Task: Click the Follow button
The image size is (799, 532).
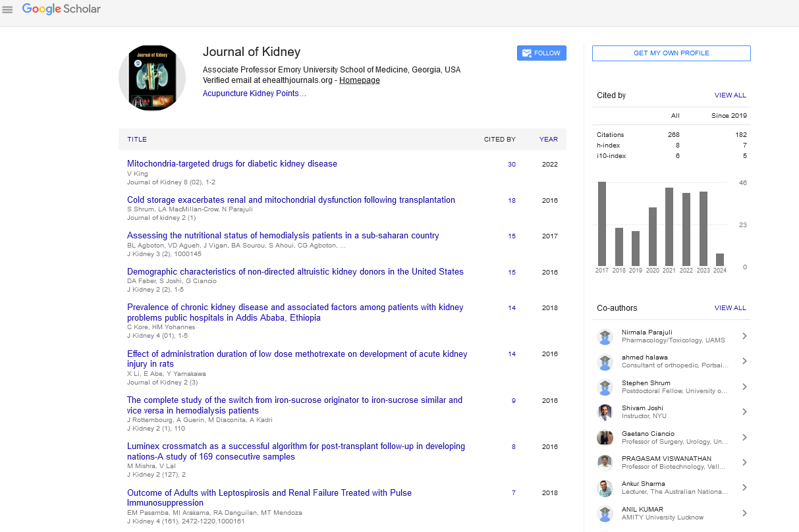Action: 541,53
